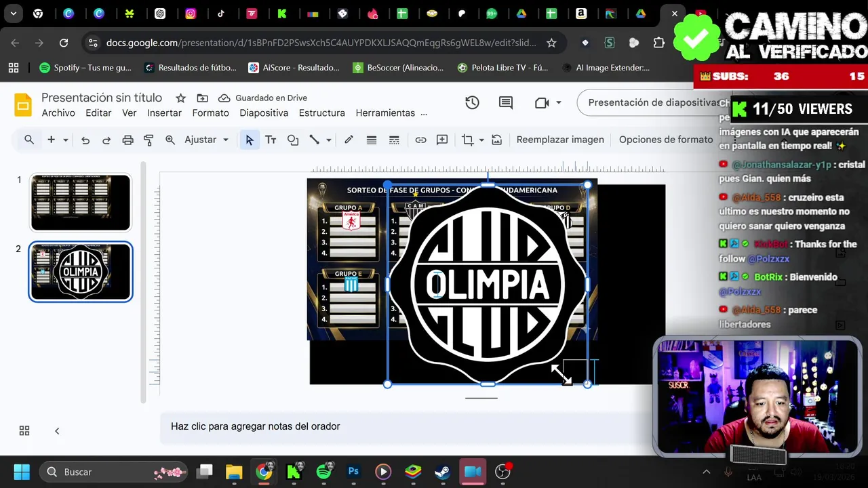Expand the line type dropdown arrow
Screen dimensions: 868x488
[329, 140]
